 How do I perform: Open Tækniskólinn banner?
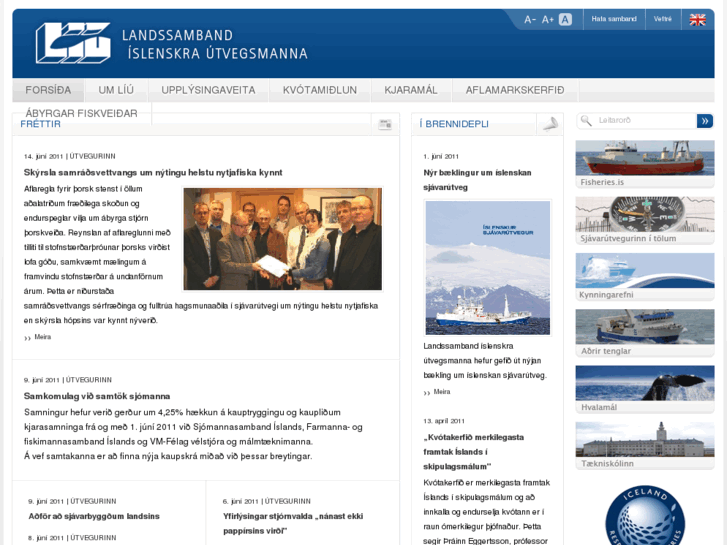click(x=645, y=445)
